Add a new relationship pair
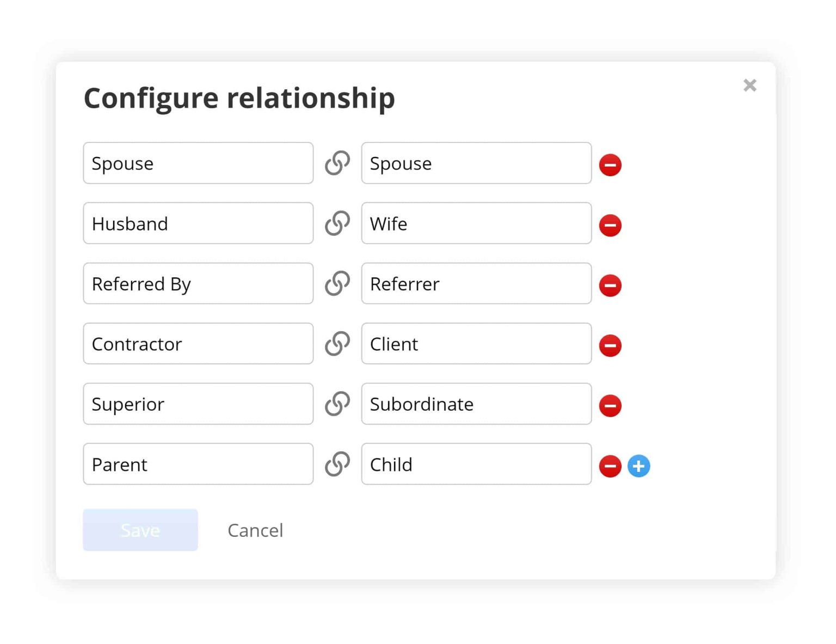 pyautogui.click(x=640, y=466)
